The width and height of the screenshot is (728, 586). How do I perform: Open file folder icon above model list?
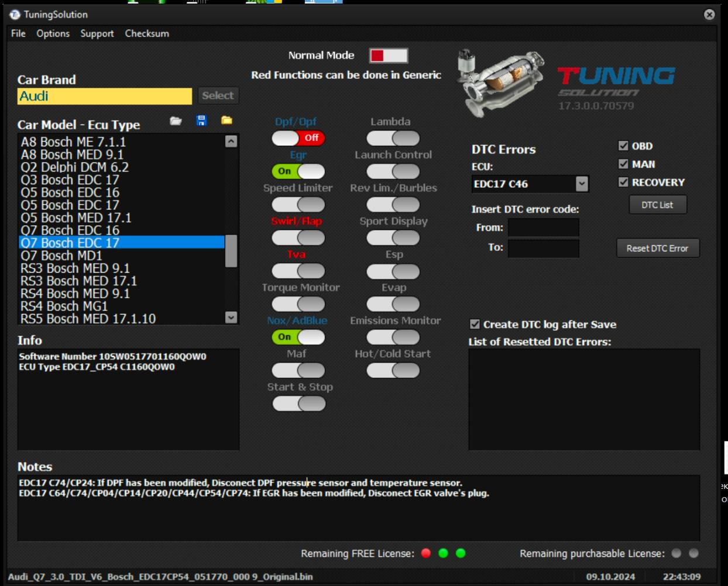[176, 120]
